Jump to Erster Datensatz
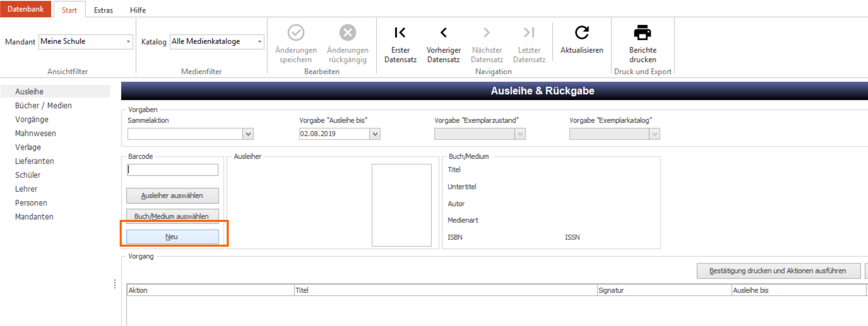868x326 pixels. pyautogui.click(x=400, y=33)
